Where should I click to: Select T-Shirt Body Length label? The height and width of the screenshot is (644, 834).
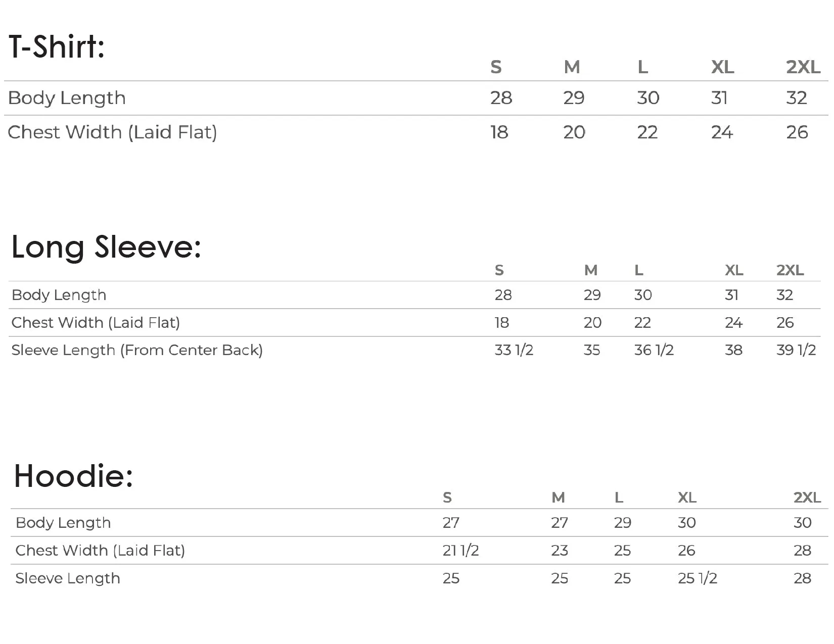point(67,98)
